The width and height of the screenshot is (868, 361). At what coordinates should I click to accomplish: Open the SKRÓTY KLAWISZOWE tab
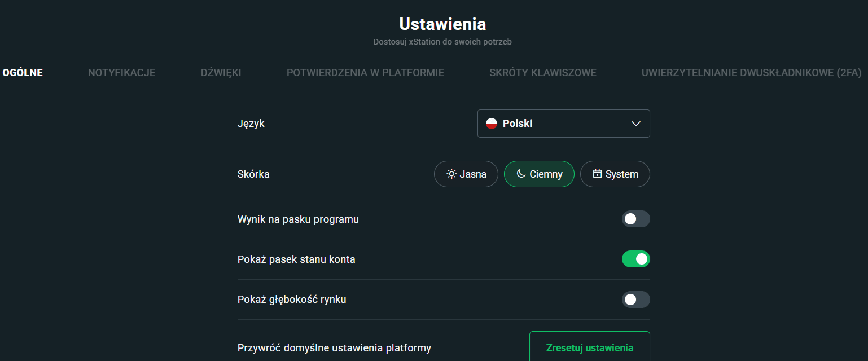[543, 72]
